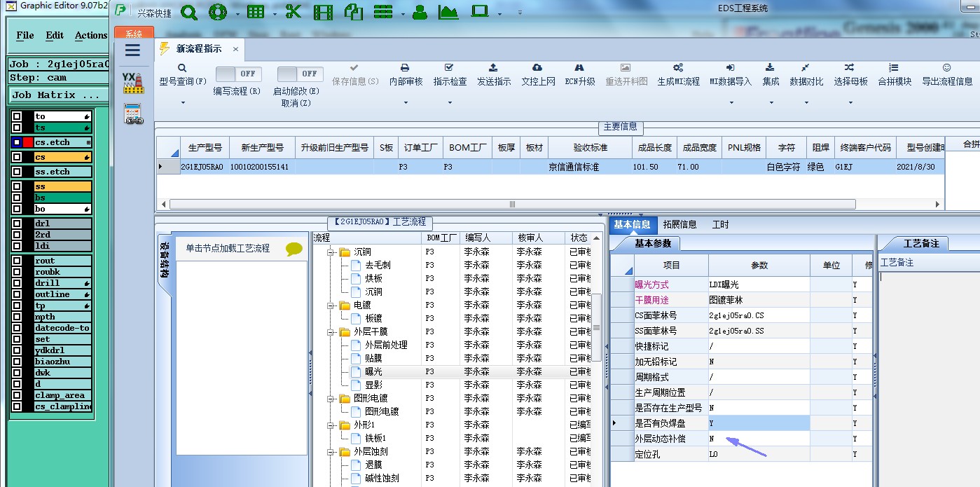Viewport: 980px width, 487px height.
Task: Switch to the 拓展信息 tab
Action: click(x=679, y=224)
